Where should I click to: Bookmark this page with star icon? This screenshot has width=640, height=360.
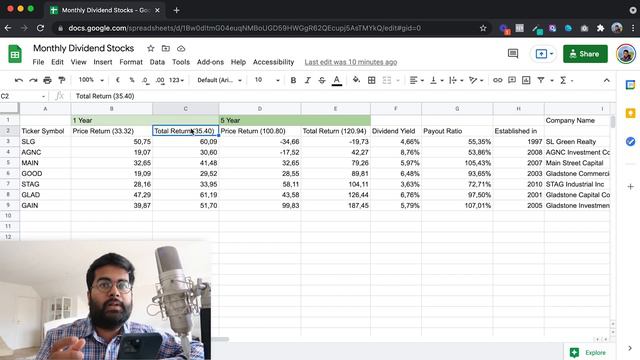pyautogui.click(x=483, y=28)
